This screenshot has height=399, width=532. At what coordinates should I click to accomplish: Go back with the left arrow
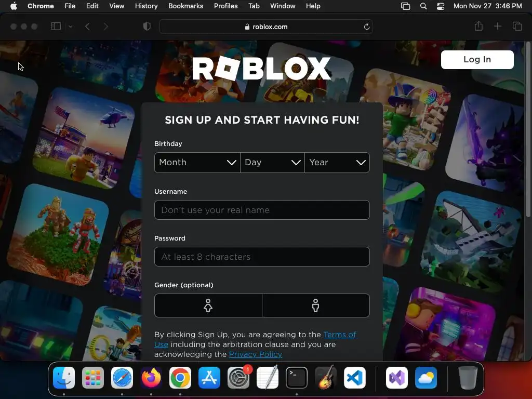coord(87,26)
